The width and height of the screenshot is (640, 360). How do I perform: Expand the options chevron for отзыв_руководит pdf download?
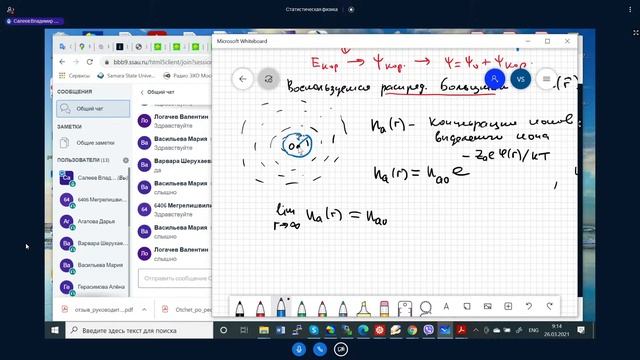point(144,310)
